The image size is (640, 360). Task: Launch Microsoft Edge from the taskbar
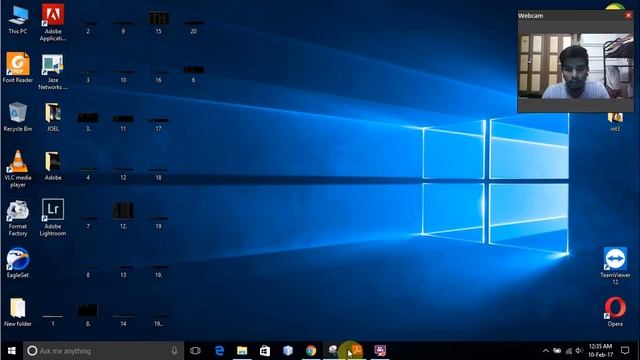point(219,351)
